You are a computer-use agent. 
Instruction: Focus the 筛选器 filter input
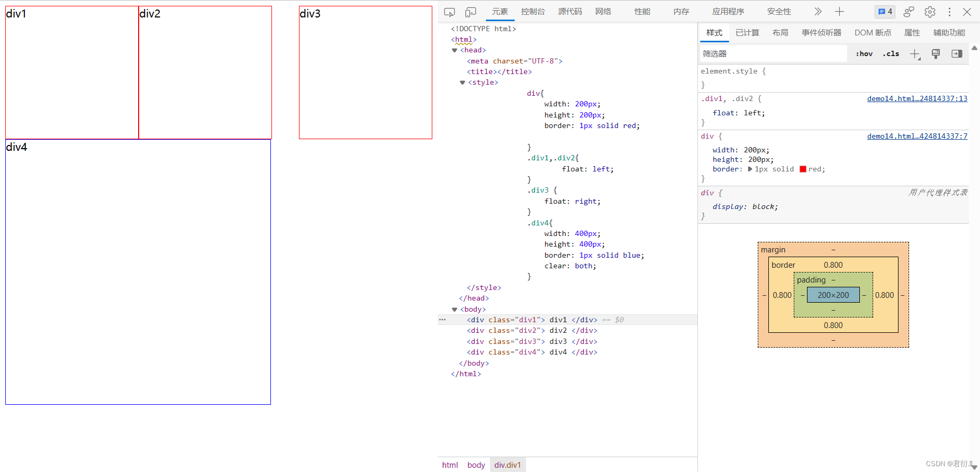click(x=774, y=54)
